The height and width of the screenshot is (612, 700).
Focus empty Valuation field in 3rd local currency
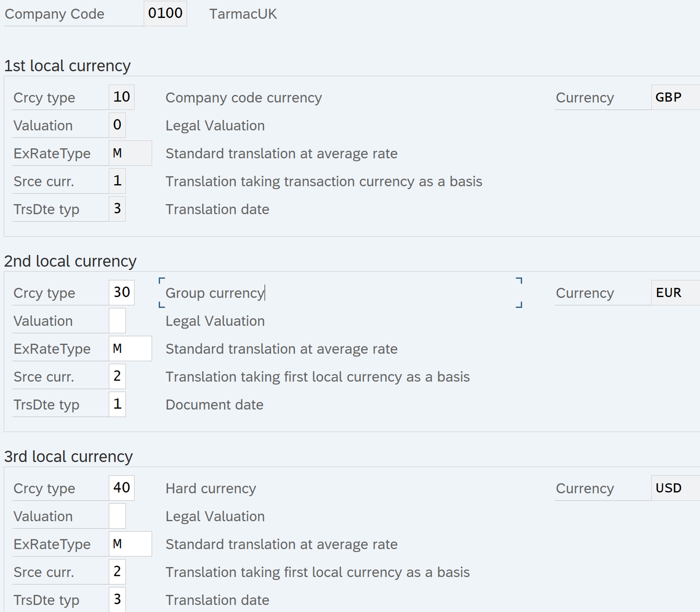coord(117,516)
